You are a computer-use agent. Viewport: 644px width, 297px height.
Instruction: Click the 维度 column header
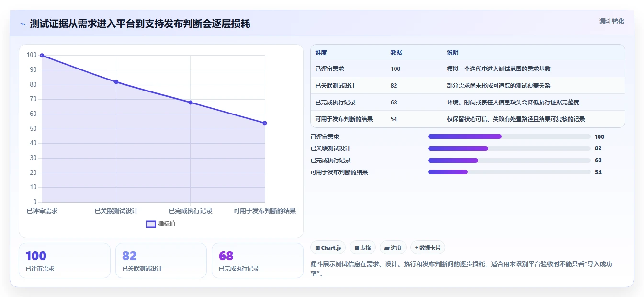(x=321, y=53)
